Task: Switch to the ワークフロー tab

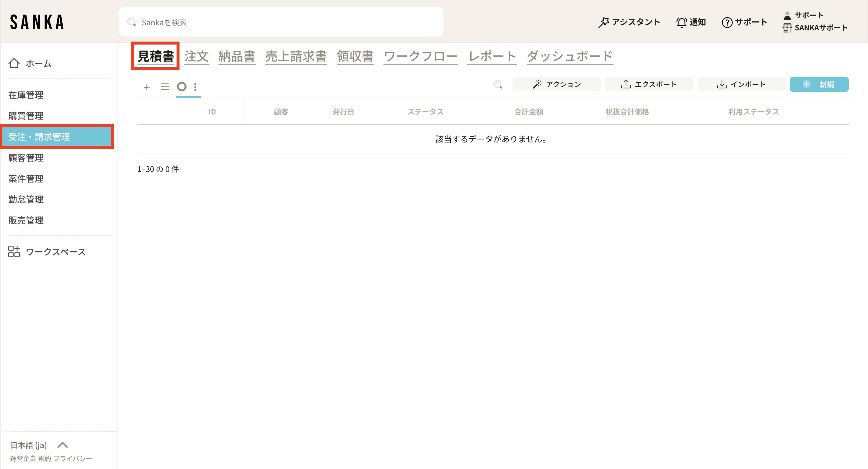Action: pos(420,56)
